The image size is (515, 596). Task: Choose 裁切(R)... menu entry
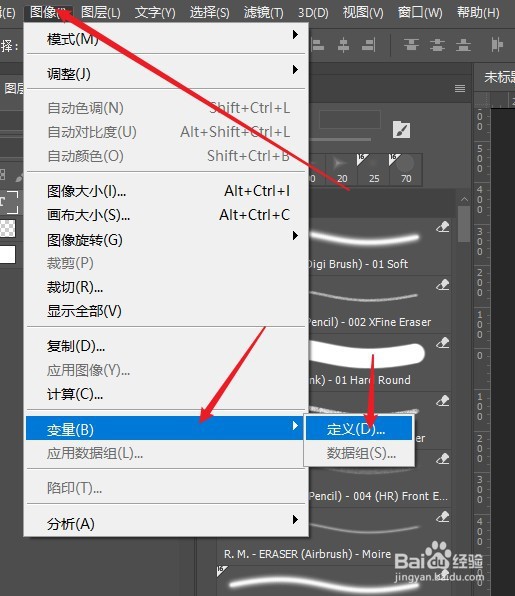pyautogui.click(x=167, y=287)
